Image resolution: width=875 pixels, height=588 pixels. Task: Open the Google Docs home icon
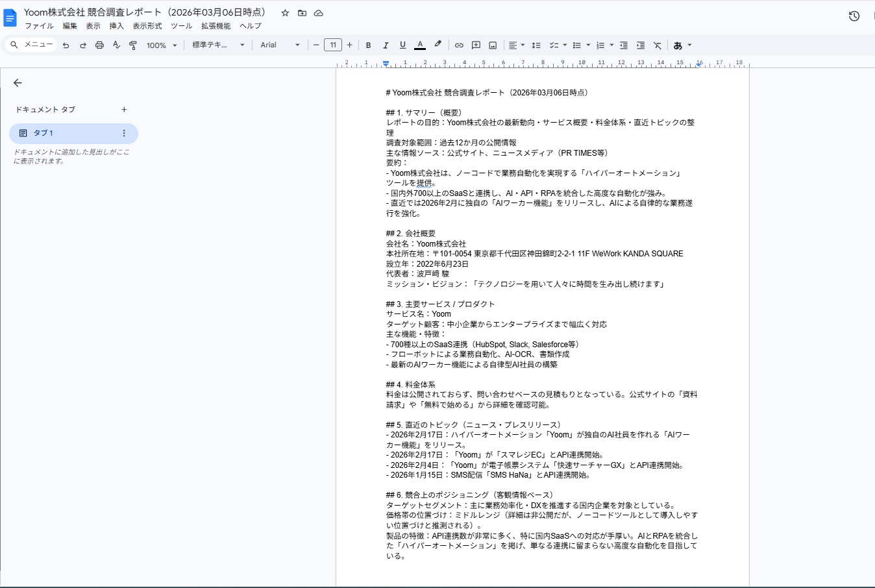(x=10, y=18)
